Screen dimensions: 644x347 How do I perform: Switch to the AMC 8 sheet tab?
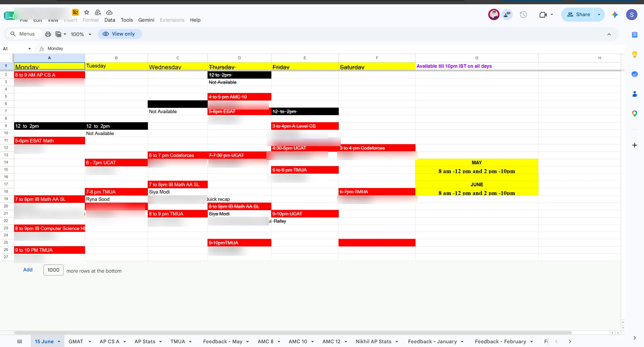click(265, 342)
